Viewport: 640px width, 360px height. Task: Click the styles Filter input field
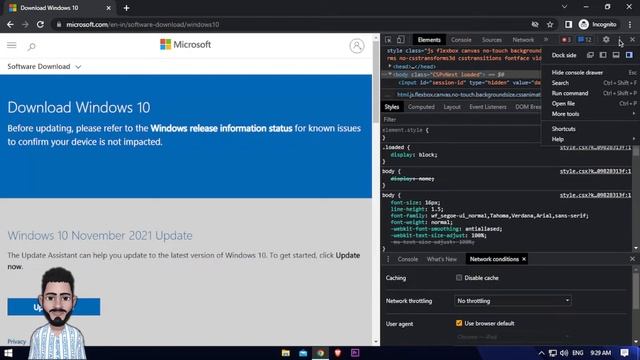(x=461, y=119)
